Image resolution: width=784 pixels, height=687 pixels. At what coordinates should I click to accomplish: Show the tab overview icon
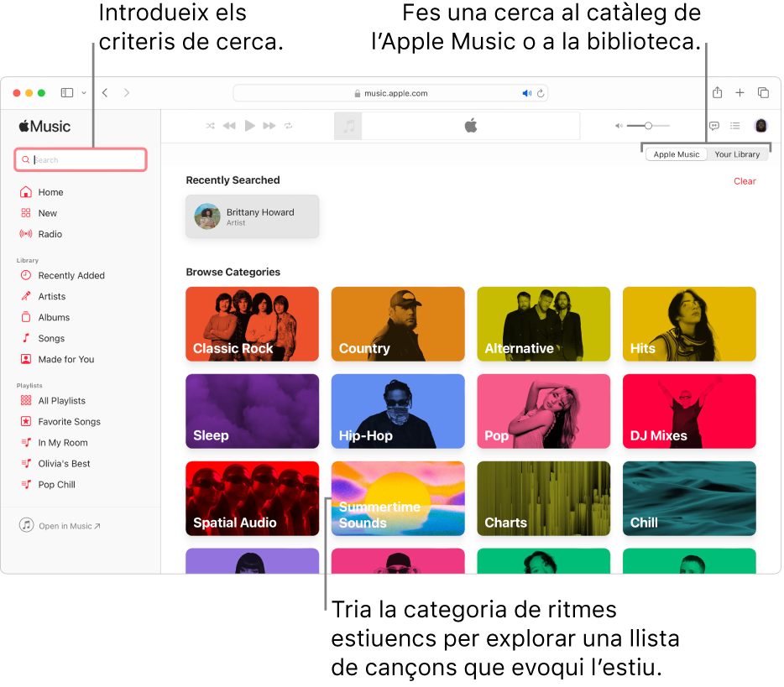tap(763, 92)
